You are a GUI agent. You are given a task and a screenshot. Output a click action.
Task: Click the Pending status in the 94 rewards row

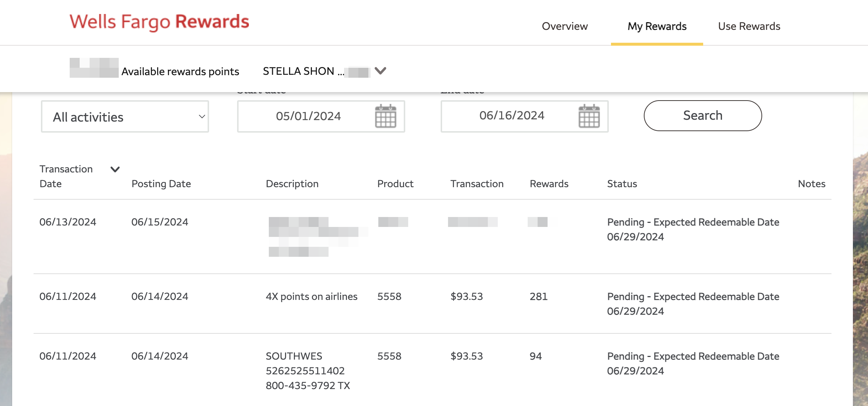tap(693, 363)
